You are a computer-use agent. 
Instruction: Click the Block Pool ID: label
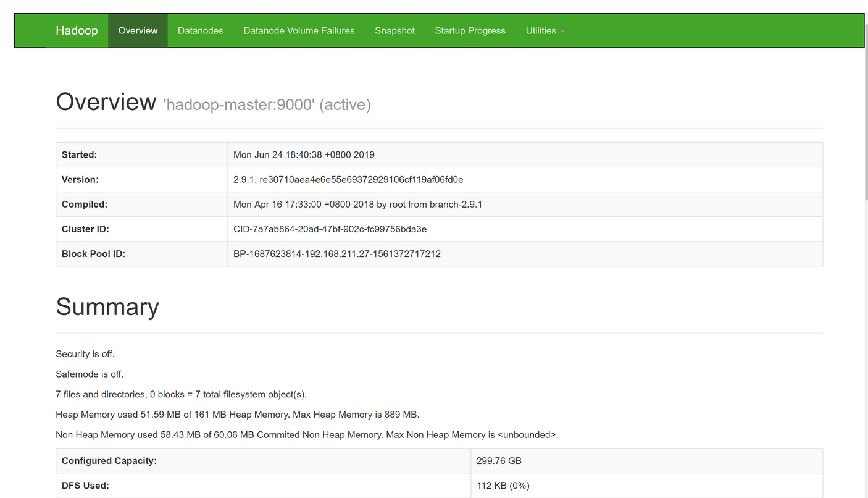click(93, 253)
